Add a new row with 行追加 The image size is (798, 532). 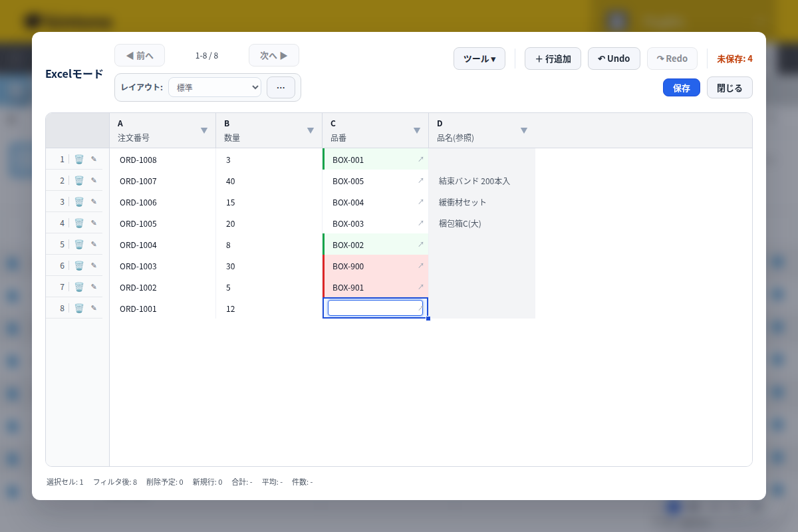pyautogui.click(x=553, y=59)
